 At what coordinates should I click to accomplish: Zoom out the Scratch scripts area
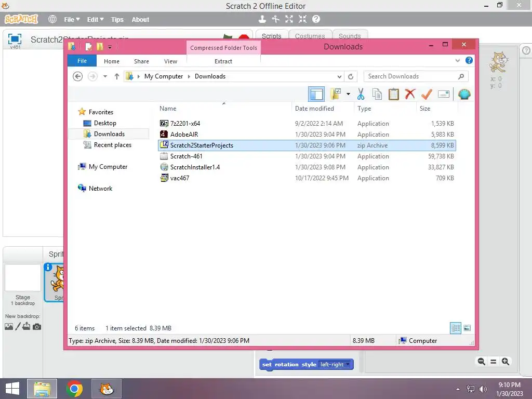click(x=481, y=362)
